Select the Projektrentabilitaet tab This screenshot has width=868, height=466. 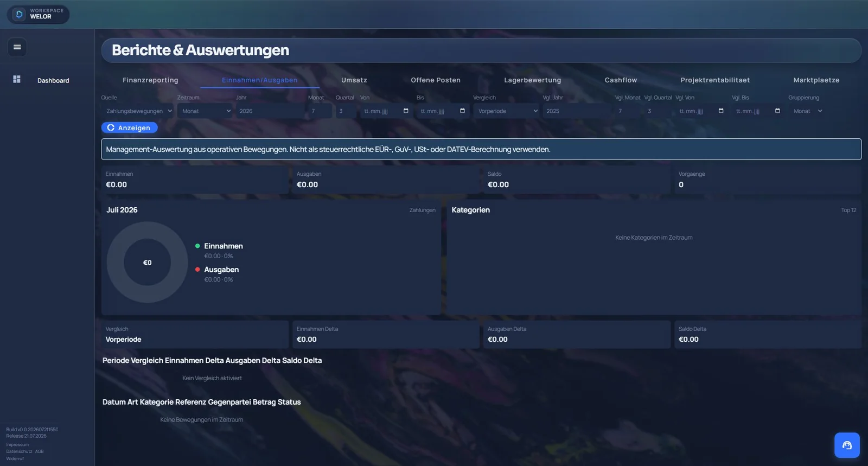(715, 80)
